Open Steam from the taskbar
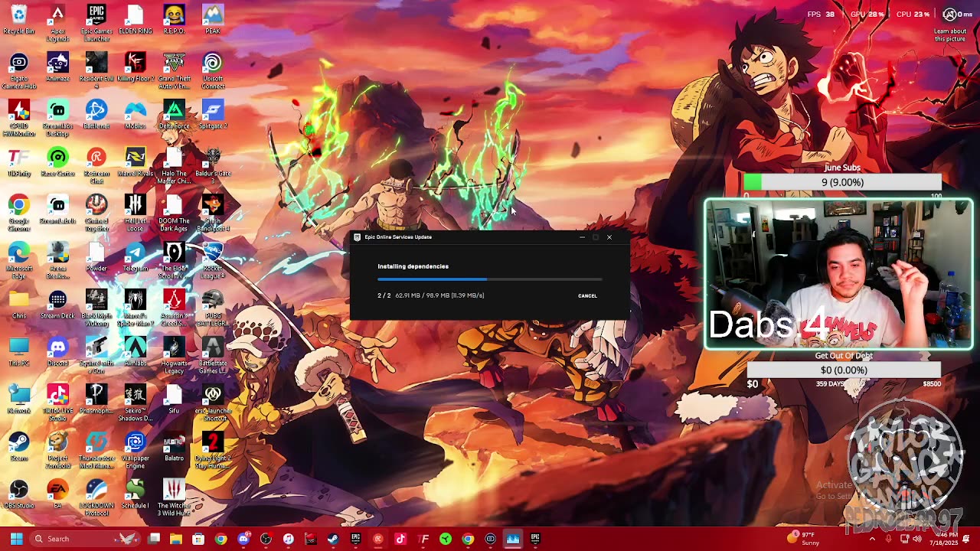 [x=333, y=539]
